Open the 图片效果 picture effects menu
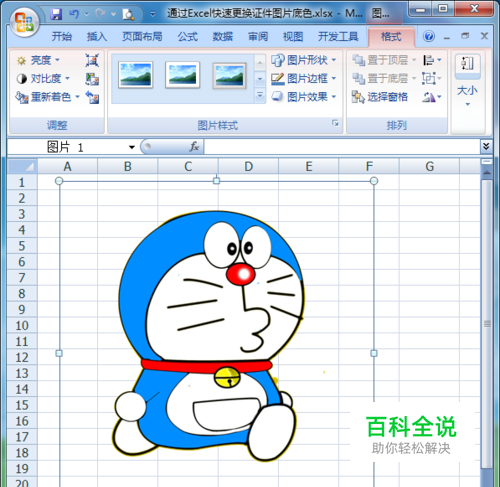 point(304,97)
